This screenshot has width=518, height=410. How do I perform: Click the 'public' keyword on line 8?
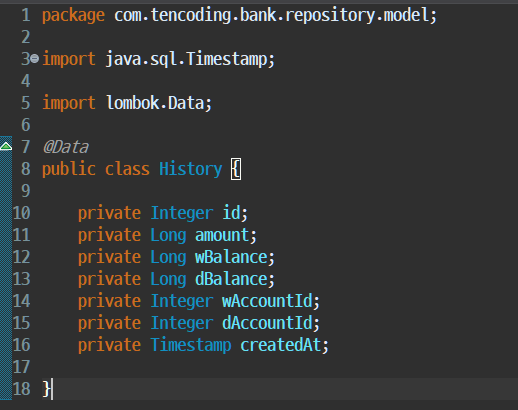click(69, 169)
